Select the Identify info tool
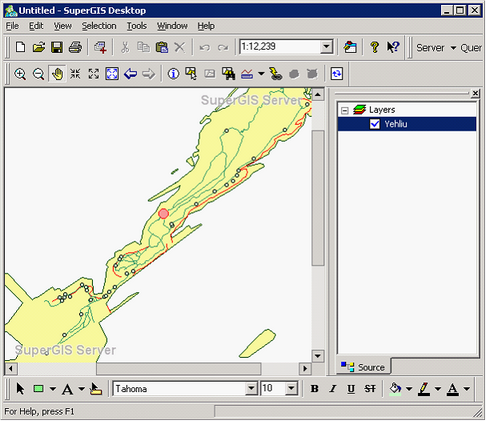This screenshot has width=486, height=421. [173, 74]
